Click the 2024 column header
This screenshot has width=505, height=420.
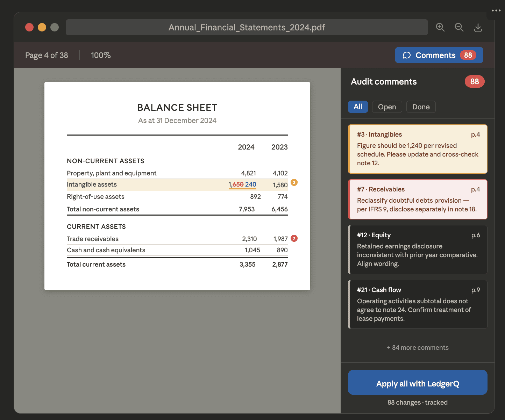click(246, 147)
